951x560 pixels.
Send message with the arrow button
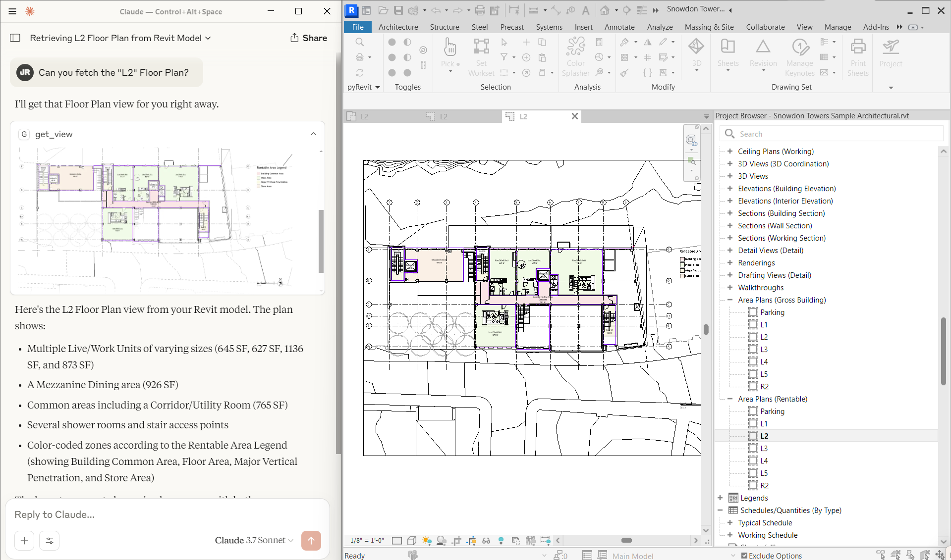pyautogui.click(x=311, y=541)
